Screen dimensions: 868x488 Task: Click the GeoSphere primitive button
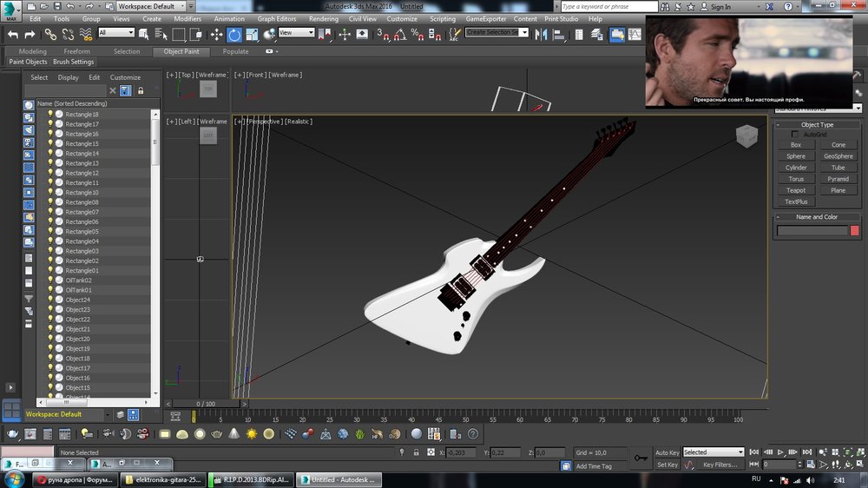tap(838, 156)
